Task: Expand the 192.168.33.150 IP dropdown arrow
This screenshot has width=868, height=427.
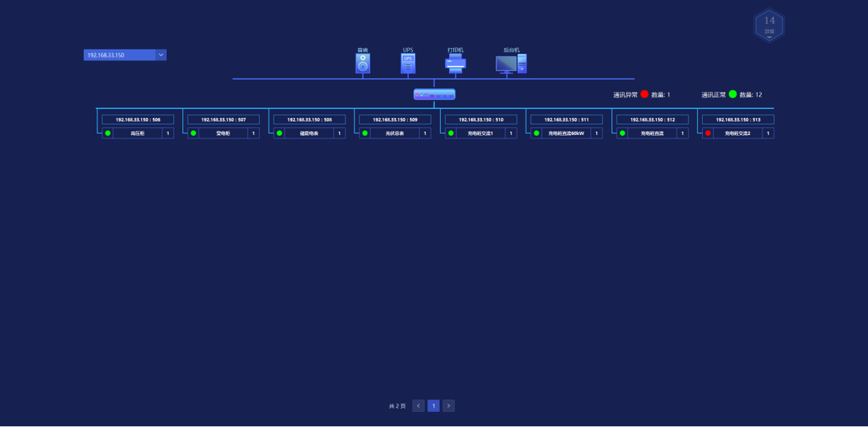Action: (x=160, y=55)
